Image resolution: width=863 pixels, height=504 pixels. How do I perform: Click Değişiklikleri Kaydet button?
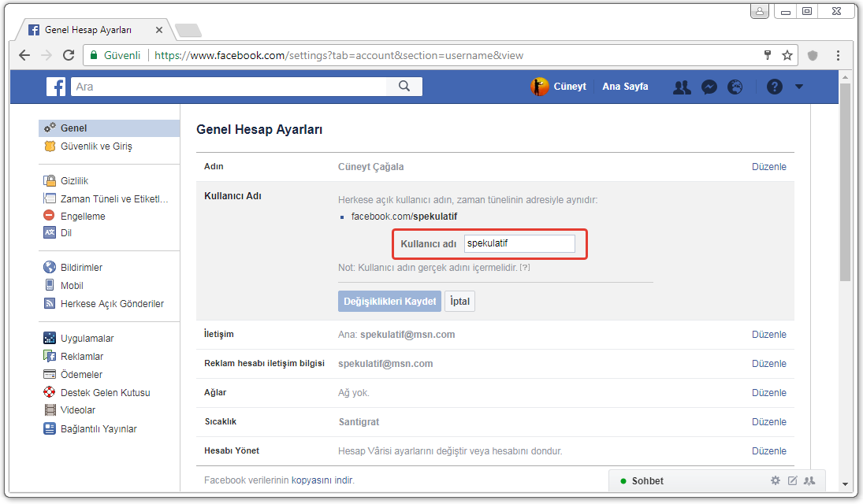[x=389, y=302]
